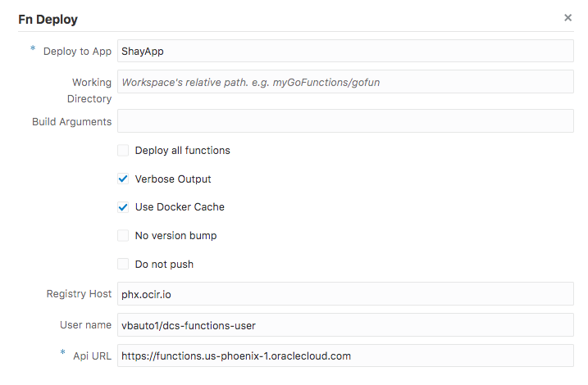Focus the Working Directory path field
Image resolution: width=588 pixels, height=385 pixels.
[x=344, y=82]
